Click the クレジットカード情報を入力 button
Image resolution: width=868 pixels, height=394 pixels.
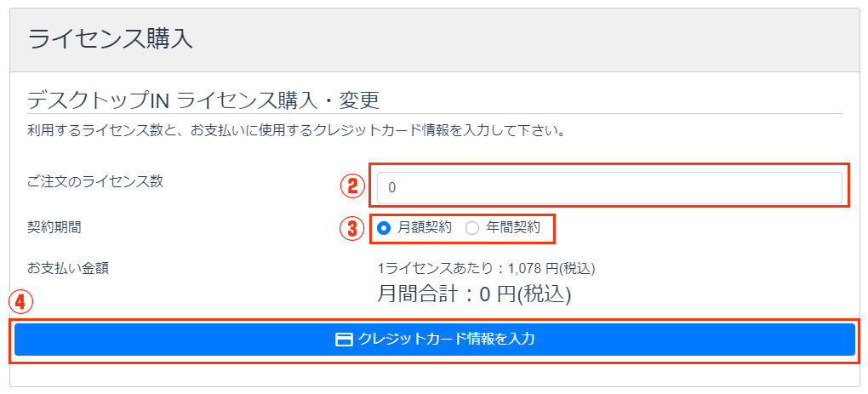point(435,340)
